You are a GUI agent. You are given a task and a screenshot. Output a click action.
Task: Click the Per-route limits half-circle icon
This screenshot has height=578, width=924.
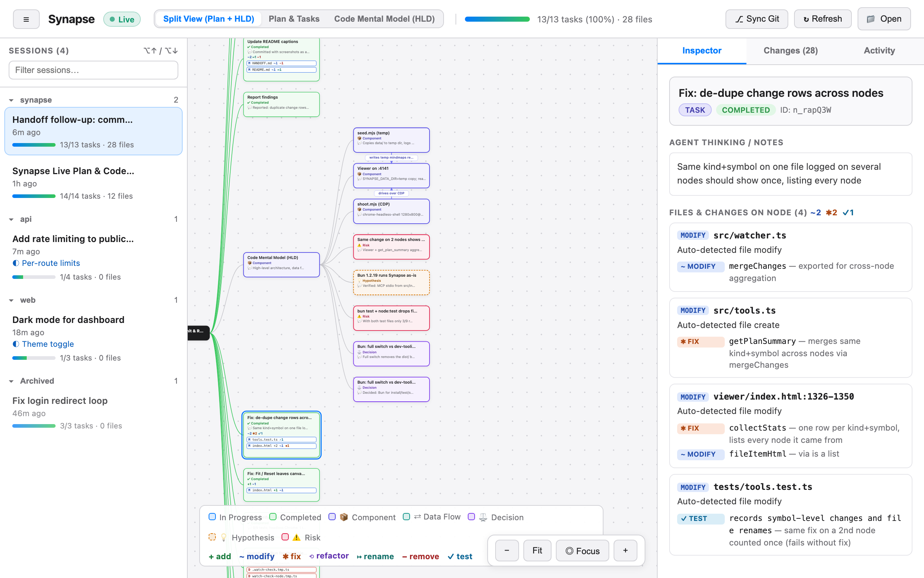click(x=16, y=263)
